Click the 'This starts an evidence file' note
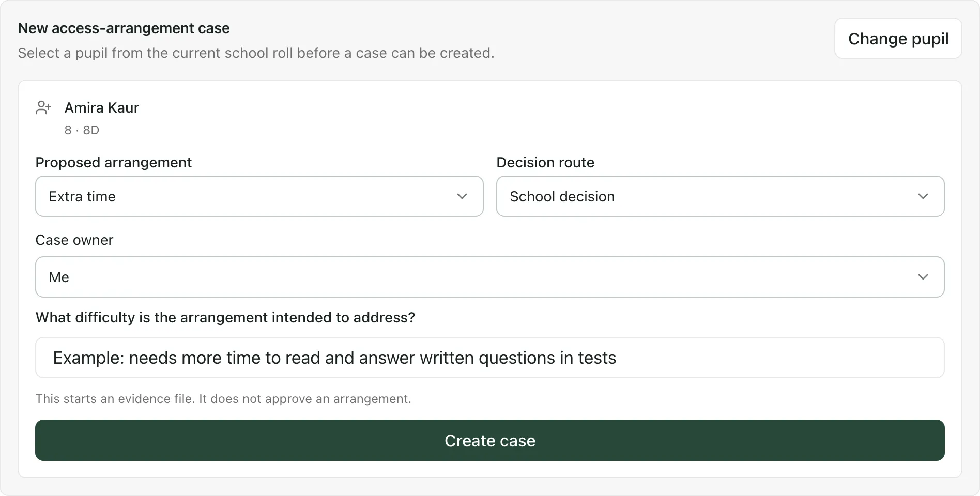 223,399
